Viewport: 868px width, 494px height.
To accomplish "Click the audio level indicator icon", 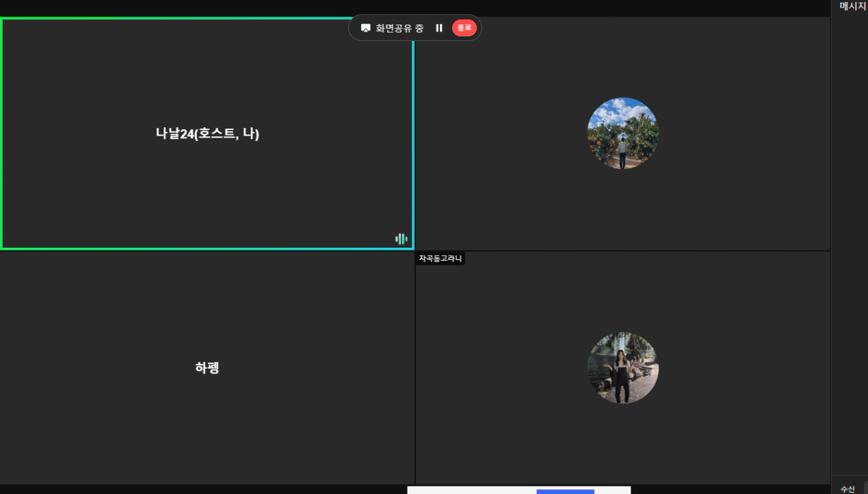I will (x=402, y=239).
